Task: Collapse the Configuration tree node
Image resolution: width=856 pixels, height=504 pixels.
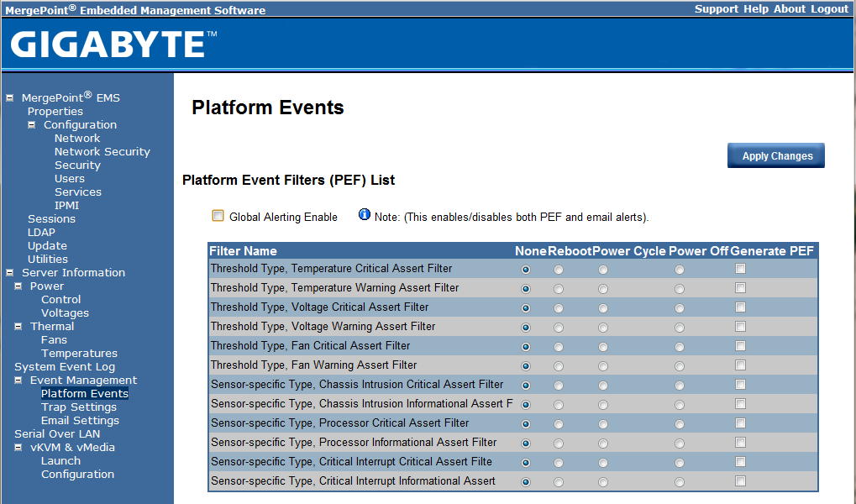Action: click(x=32, y=124)
